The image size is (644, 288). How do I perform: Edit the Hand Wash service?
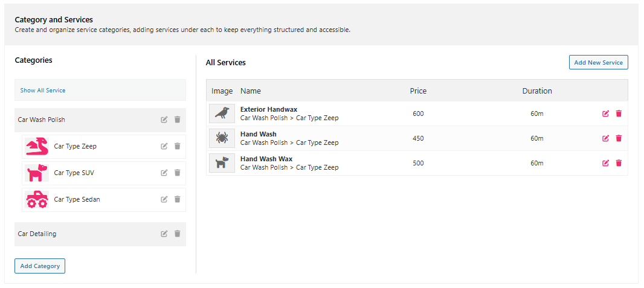605,138
